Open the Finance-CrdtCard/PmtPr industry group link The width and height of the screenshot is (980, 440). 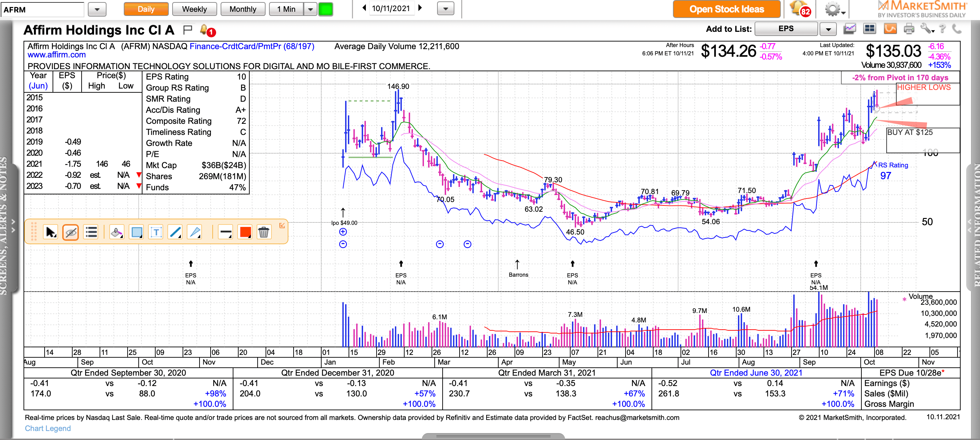[x=252, y=46]
